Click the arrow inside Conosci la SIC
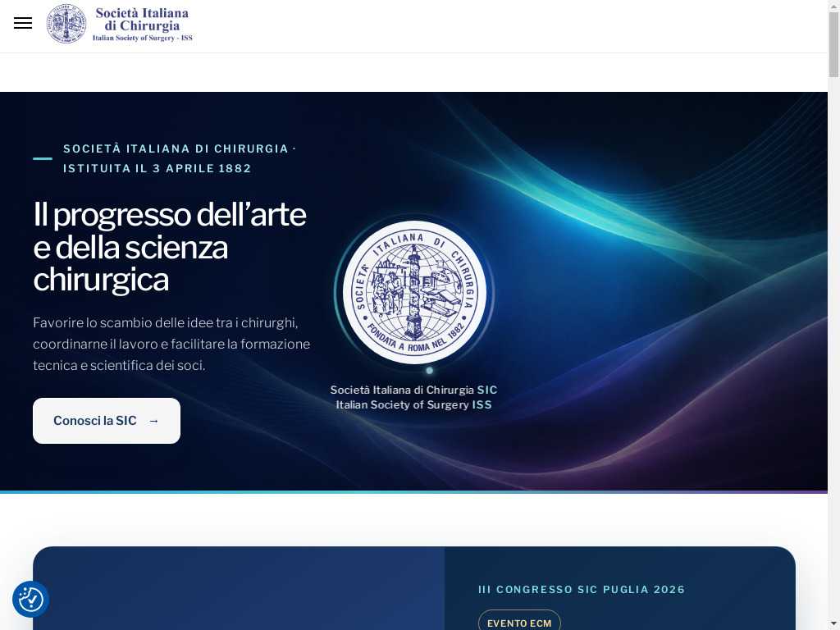The height and width of the screenshot is (630, 840). pos(153,421)
